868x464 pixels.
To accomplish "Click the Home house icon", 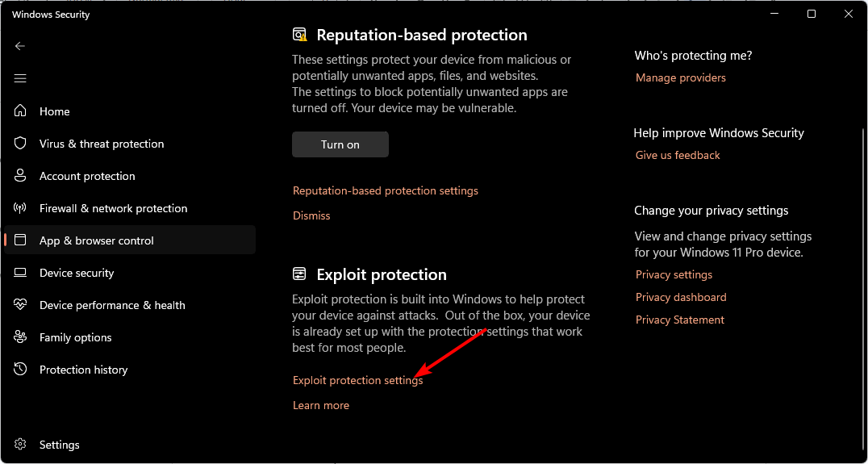I will pos(21,111).
